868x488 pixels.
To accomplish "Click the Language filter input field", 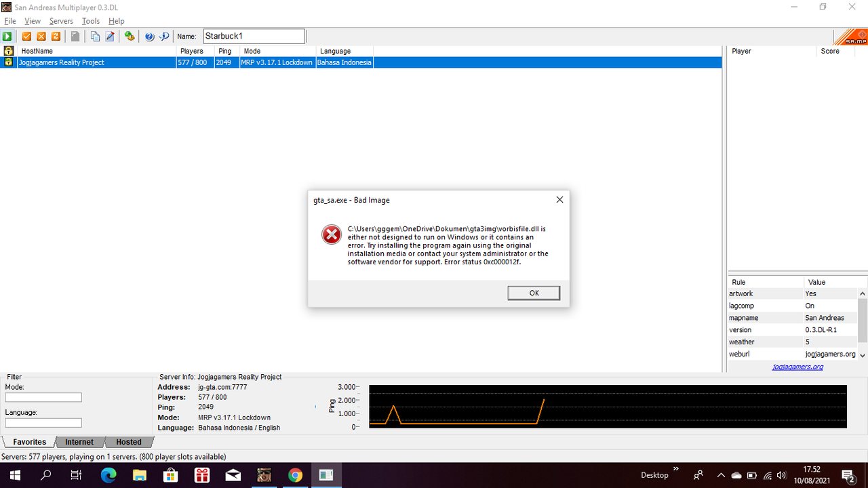I will 43,423.
